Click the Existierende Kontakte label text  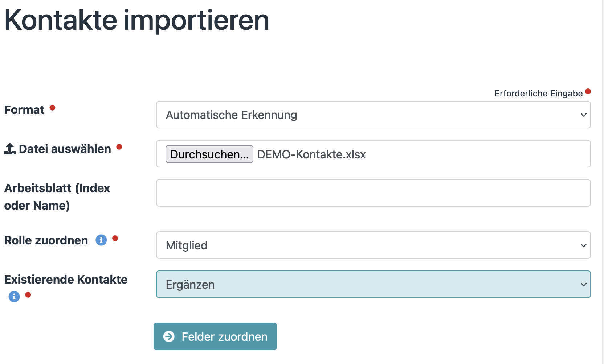click(x=66, y=280)
